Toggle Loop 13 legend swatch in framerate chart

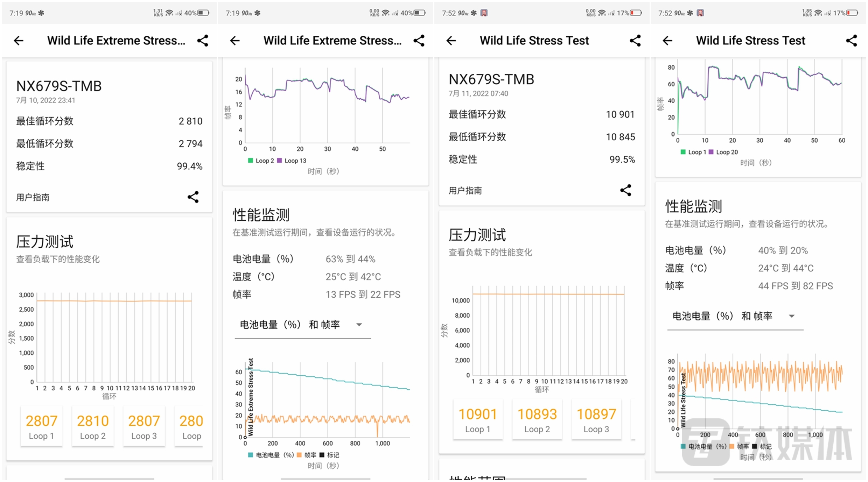280,161
